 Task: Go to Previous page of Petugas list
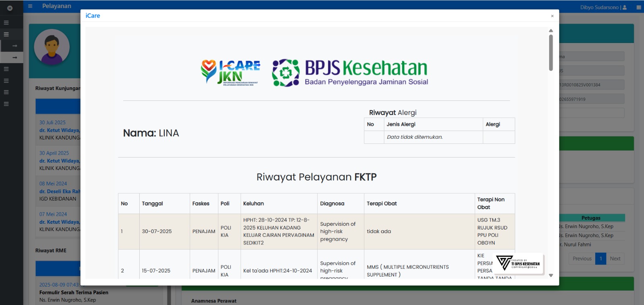[582, 258]
